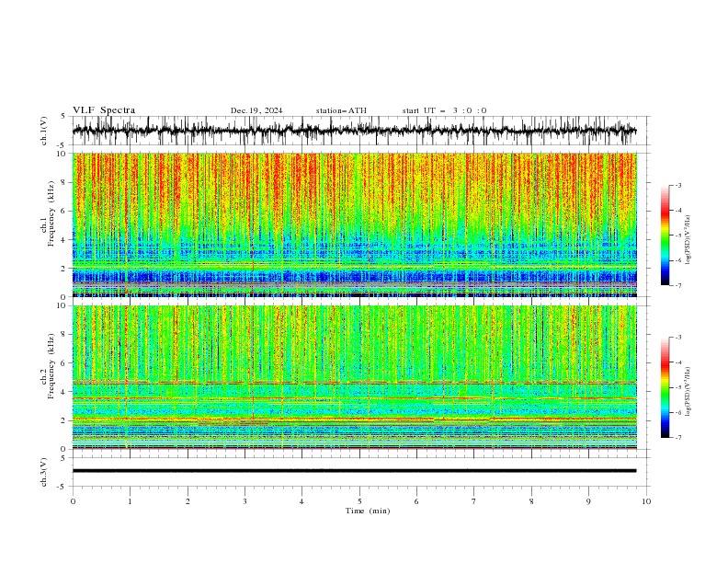Viewport: 728px width, 563px height.
Task: Click time axis tick label "7"
Action: [x=474, y=501]
